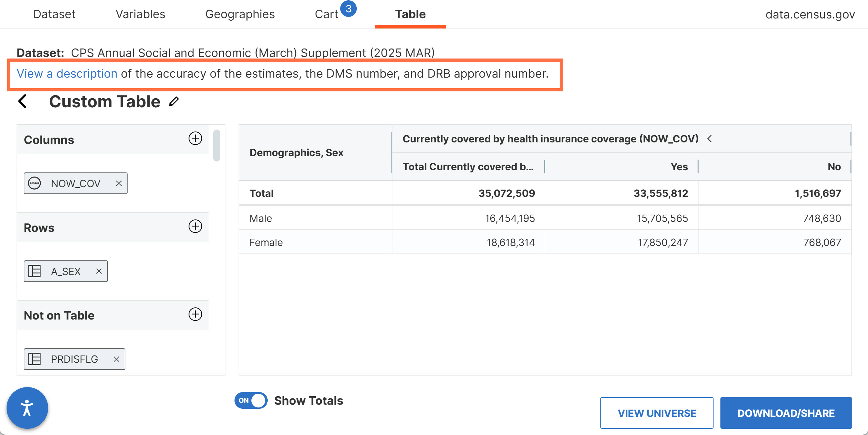Go to the Geographies tab
Image resolution: width=868 pixels, height=435 pixels.
click(240, 14)
